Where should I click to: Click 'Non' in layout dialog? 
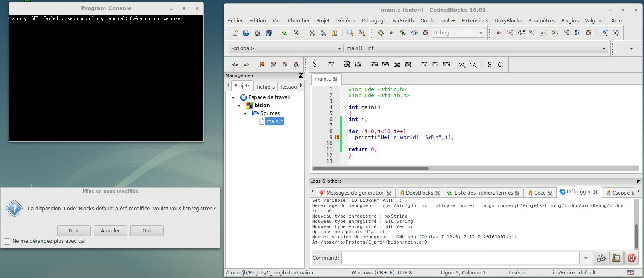[74, 231]
